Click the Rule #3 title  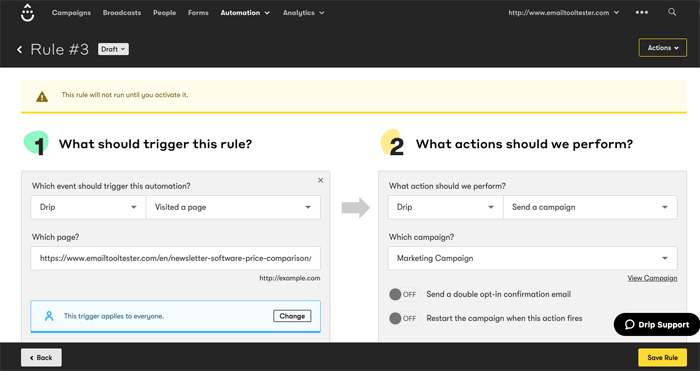pyautogui.click(x=59, y=49)
